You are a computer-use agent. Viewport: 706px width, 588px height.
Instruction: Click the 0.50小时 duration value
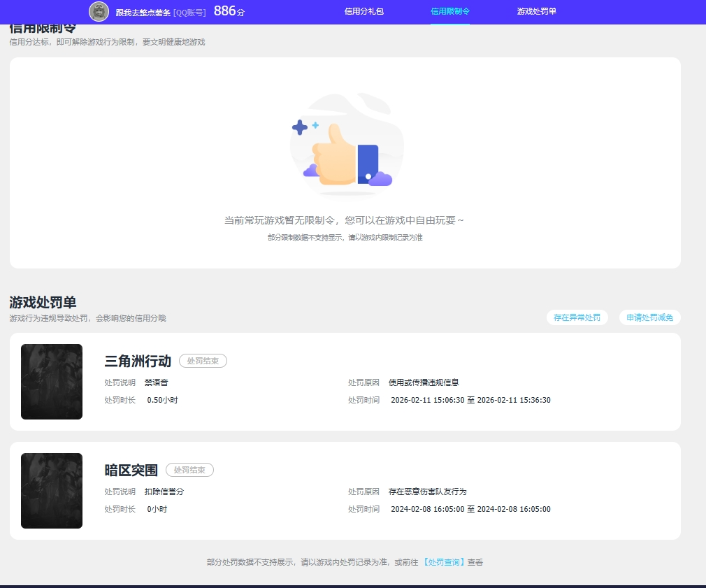(162, 400)
